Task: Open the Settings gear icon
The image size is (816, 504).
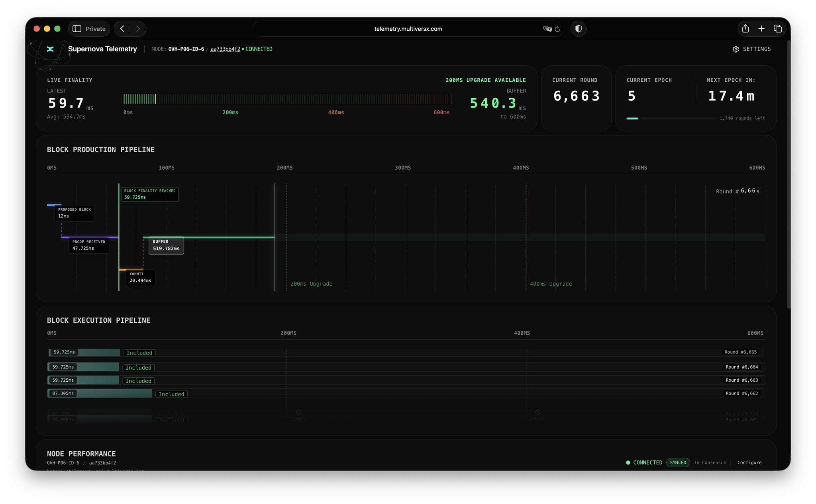Action: (x=736, y=49)
